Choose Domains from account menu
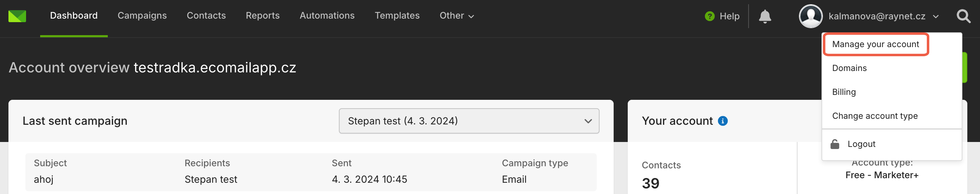 pos(849,68)
